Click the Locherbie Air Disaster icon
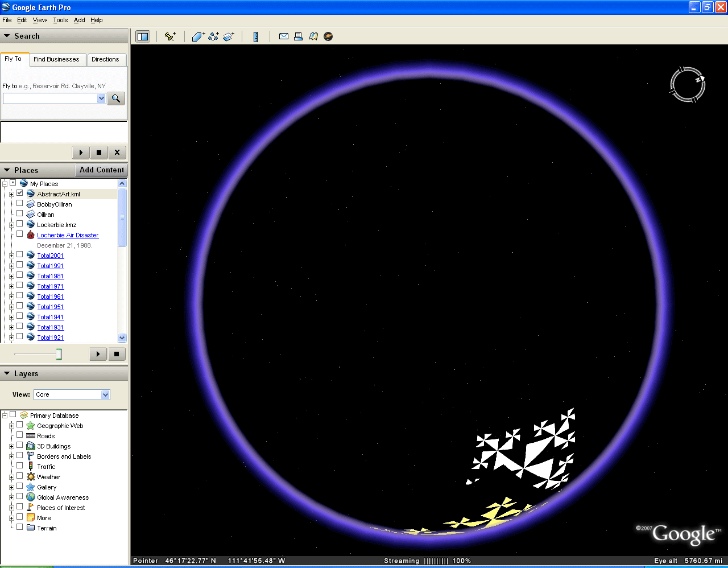Viewport: 728px width, 568px height. [x=31, y=235]
